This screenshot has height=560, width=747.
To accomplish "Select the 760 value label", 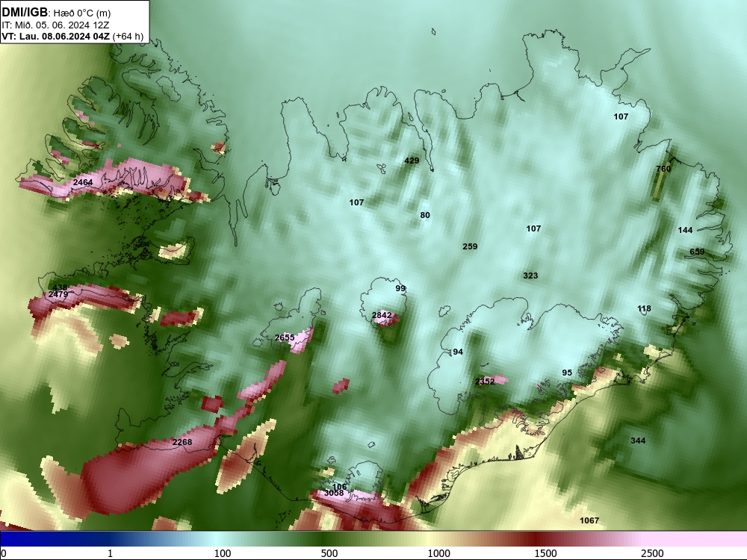I will coord(663,169).
